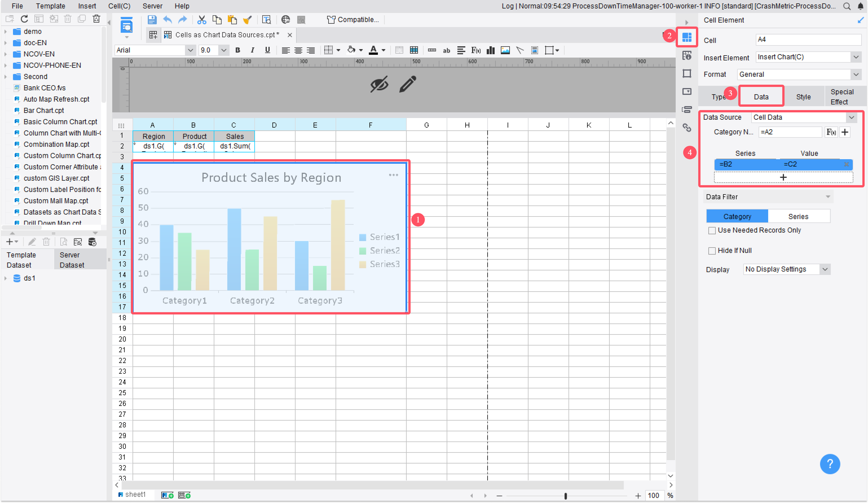Click the Paste clipboard icon
Viewport: 868px width, 503px height.
[x=232, y=20]
